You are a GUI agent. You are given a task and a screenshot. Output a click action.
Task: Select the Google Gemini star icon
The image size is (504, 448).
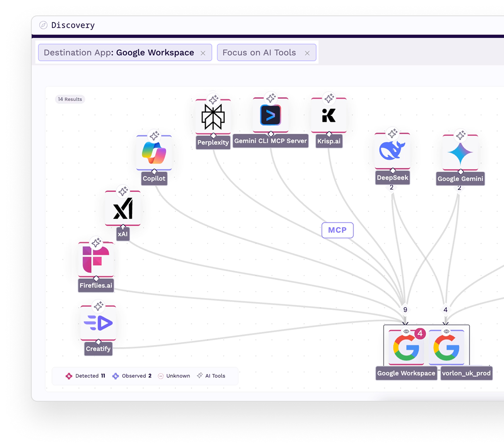tap(460, 153)
